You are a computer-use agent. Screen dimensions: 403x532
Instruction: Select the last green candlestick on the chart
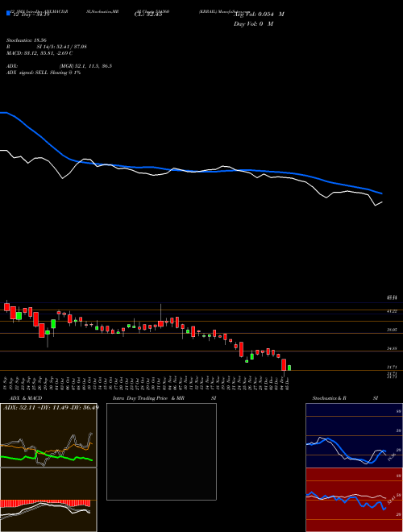pyautogui.click(x=289, y=368)
